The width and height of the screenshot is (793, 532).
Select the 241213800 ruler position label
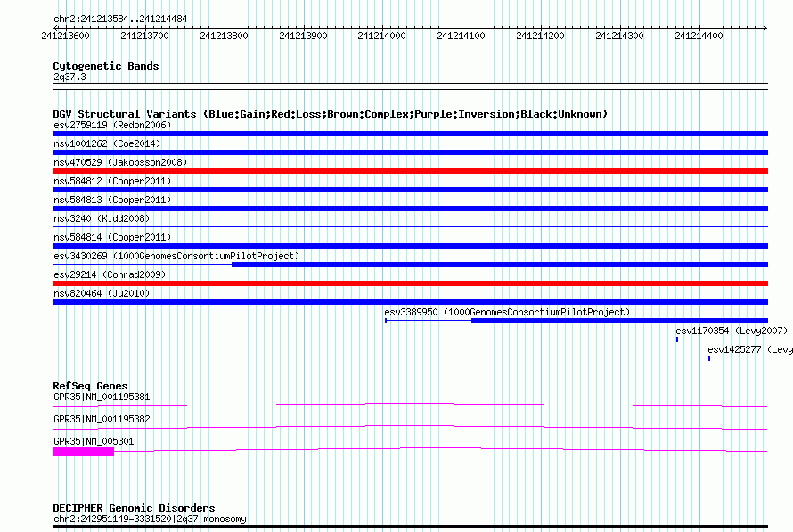tap(224, 36)
